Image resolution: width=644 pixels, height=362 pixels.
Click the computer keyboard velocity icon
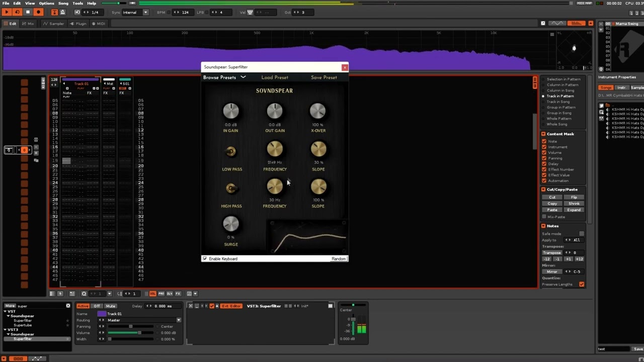[250, 12]
